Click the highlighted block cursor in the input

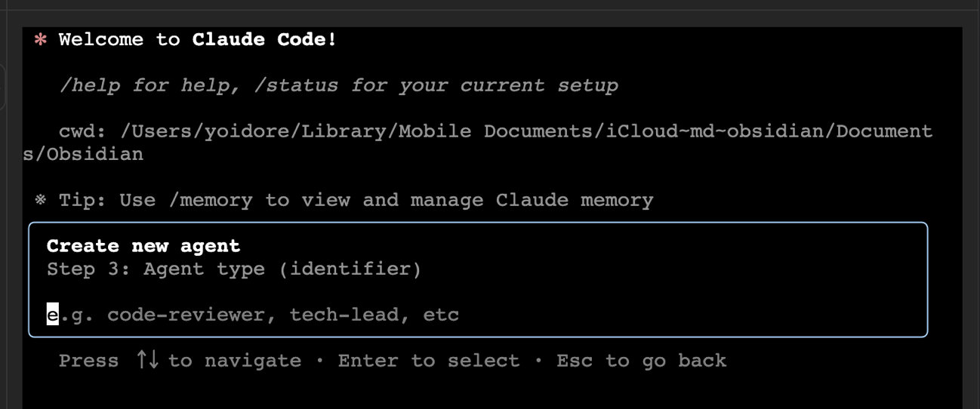(52, 314)
